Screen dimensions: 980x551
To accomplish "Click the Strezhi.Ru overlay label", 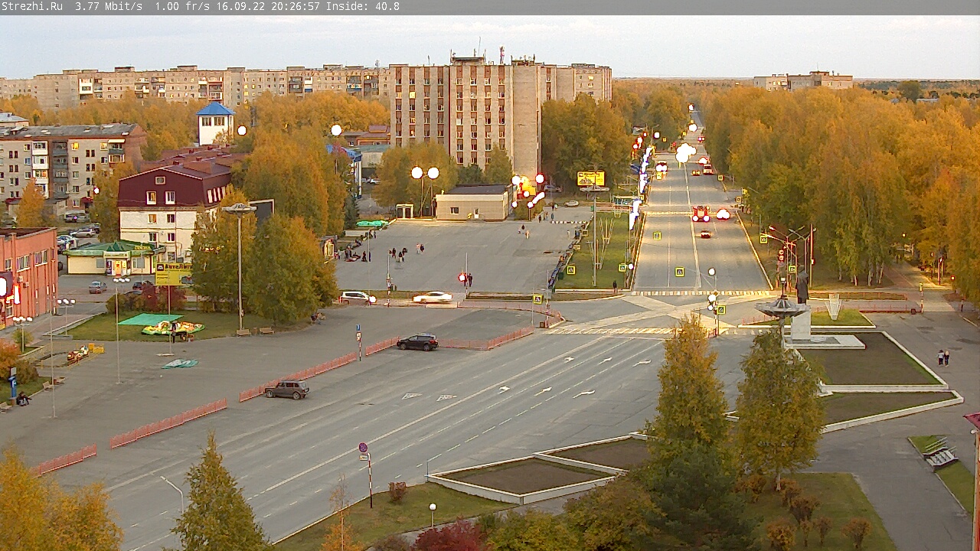I will tap(32, 6).
